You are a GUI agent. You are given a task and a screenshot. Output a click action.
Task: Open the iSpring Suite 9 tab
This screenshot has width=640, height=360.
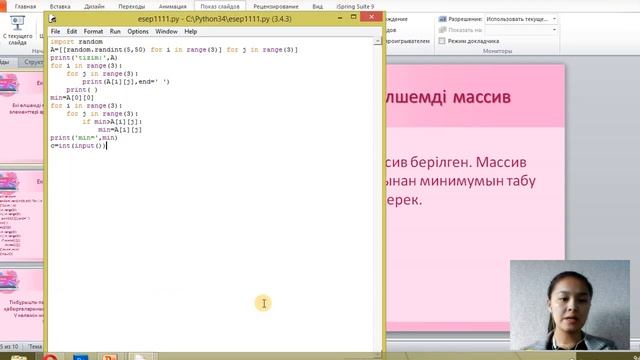point(355,7)
